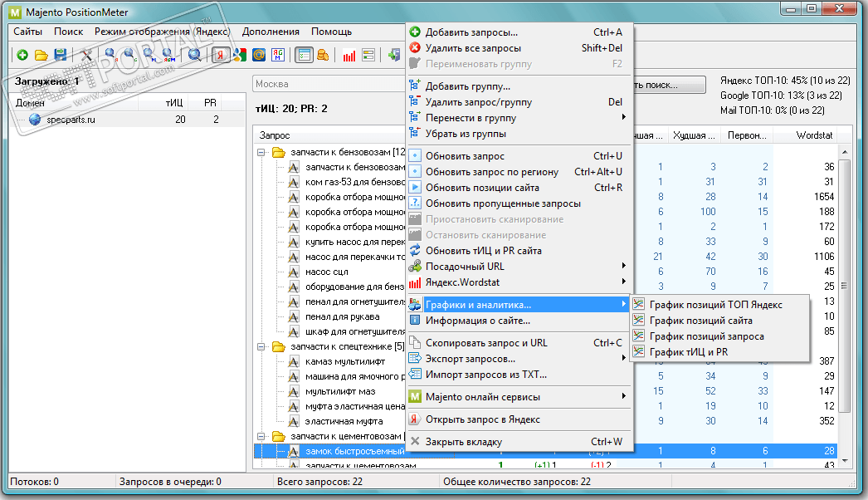Viewport: 868px width, 500px height.
Task: Select Удалить запрос/группу entry
Action: [519, 102]
